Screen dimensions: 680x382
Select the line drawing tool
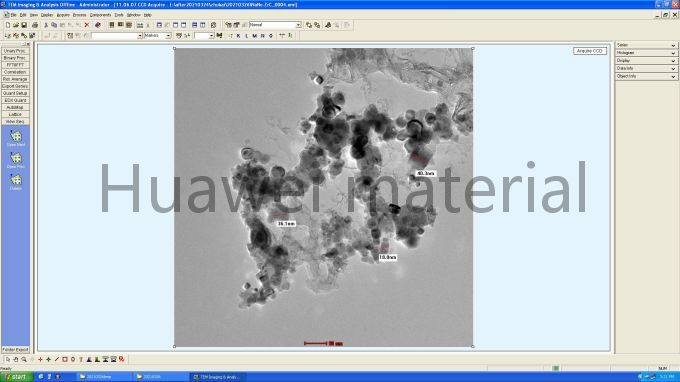click(56, 359)
